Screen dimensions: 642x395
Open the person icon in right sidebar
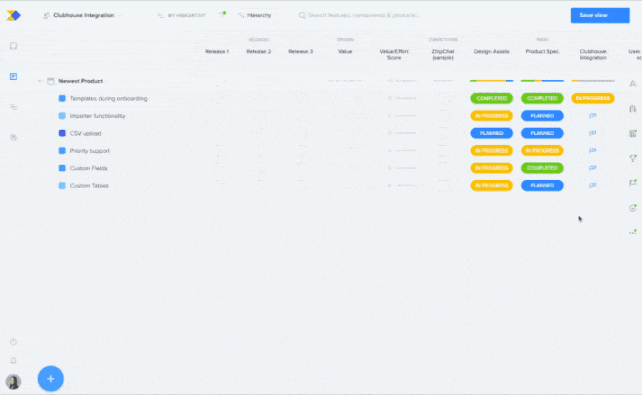click(633, 84)
